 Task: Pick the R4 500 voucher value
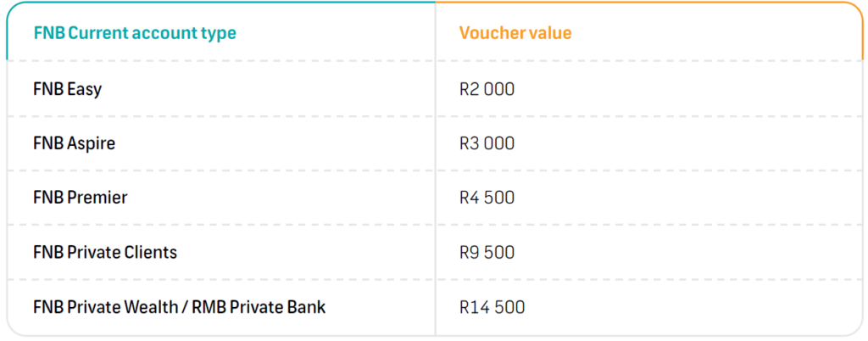tap(487, 198)
